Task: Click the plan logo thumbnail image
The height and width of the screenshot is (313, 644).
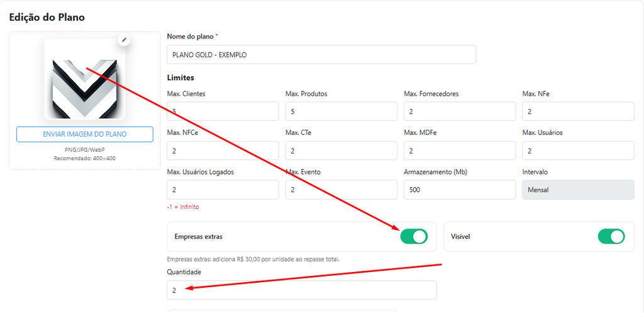Action: 85,79
